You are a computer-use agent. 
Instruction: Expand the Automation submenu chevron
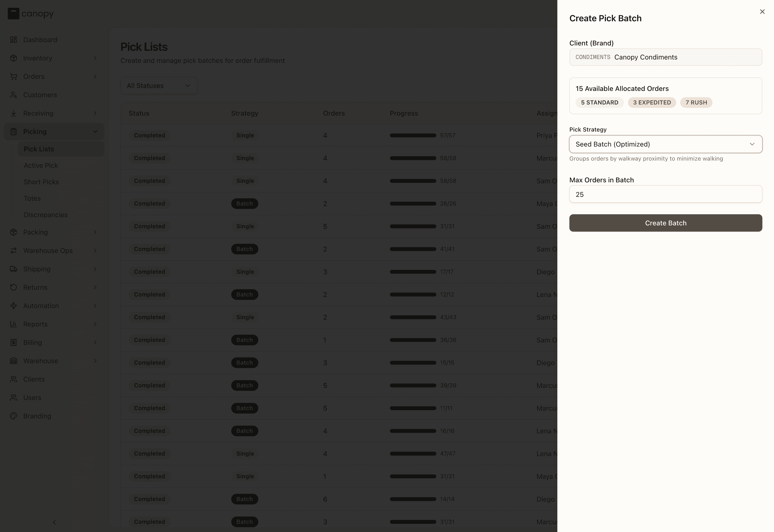(95, 306)
